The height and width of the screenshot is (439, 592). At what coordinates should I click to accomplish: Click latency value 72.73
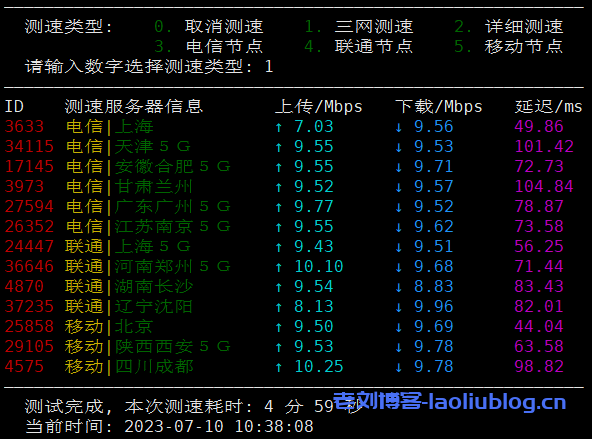(539, 166)
